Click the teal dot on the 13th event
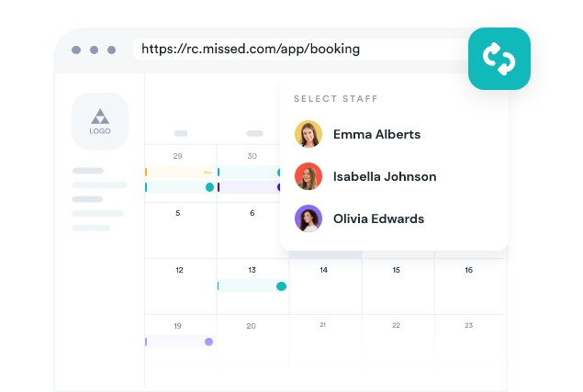 coord(281,286)
